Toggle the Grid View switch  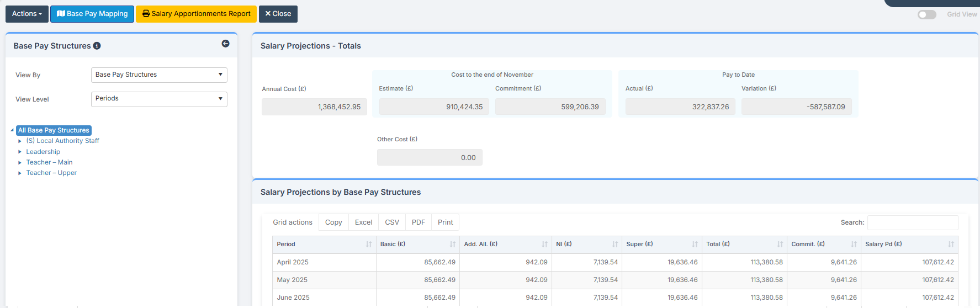pos(927,14)
